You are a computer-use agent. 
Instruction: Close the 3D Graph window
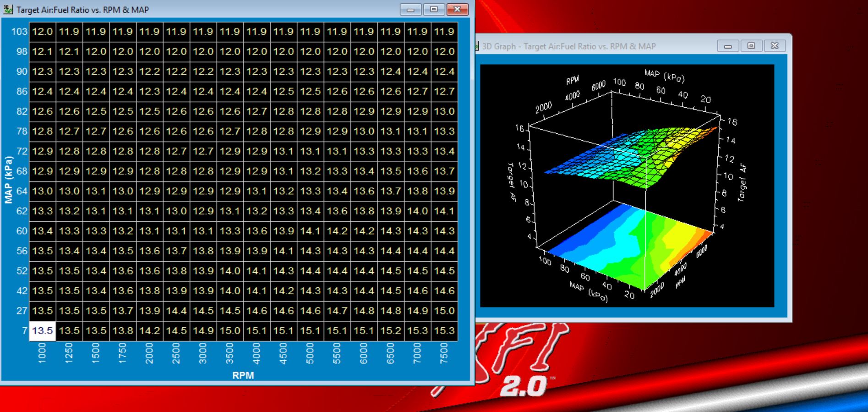point(775,46)
